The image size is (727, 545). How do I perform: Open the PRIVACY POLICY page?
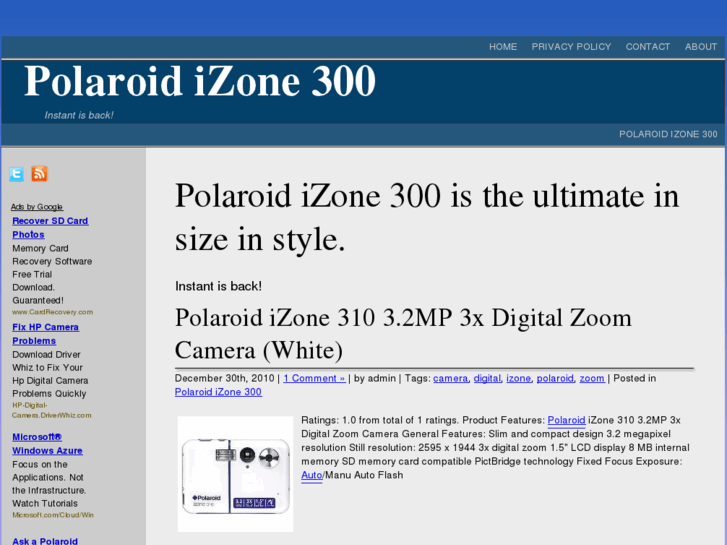[x=571, y=47]
